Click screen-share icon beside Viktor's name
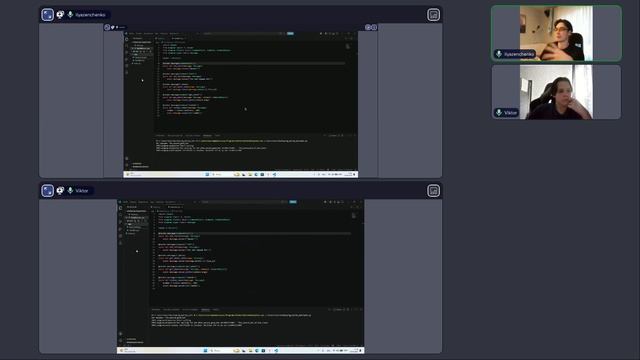Screen dimensions: 640x360 60,191
